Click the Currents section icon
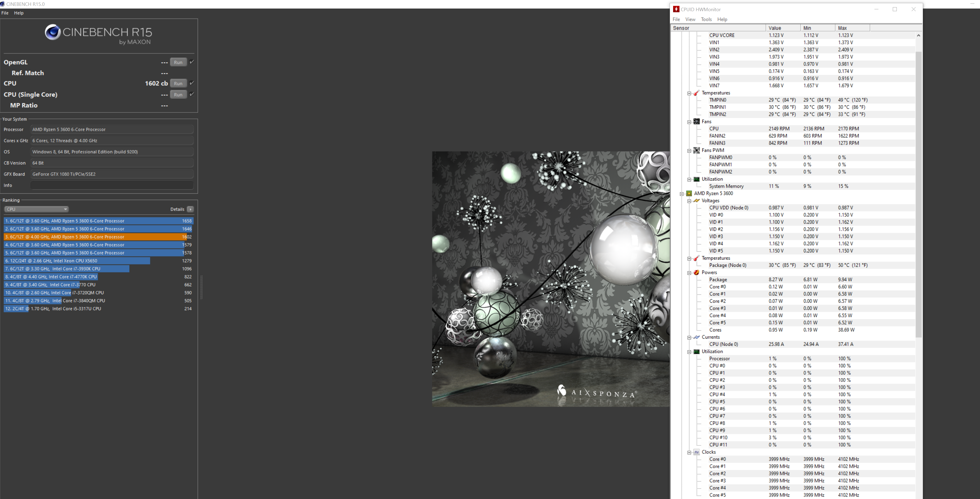Screen dimensions: 980x499 click(696, 337)
